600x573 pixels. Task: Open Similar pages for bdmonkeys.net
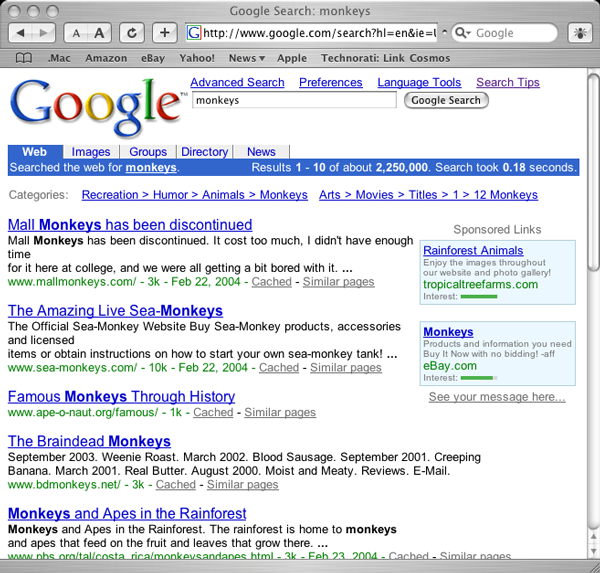pyautogui.click(x=243, y=485)
